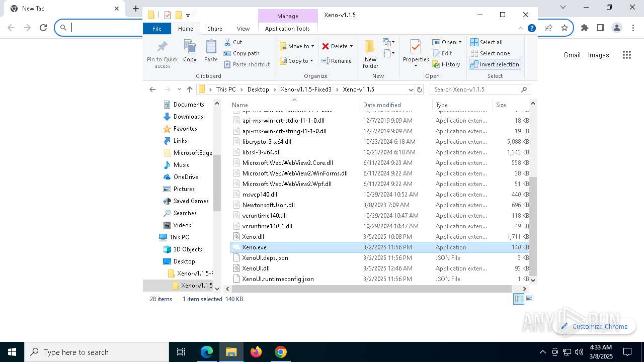Expand the Copy to dropdown
Image resolution: width=644 pixels, height=362 pixels.
[311, 61]
